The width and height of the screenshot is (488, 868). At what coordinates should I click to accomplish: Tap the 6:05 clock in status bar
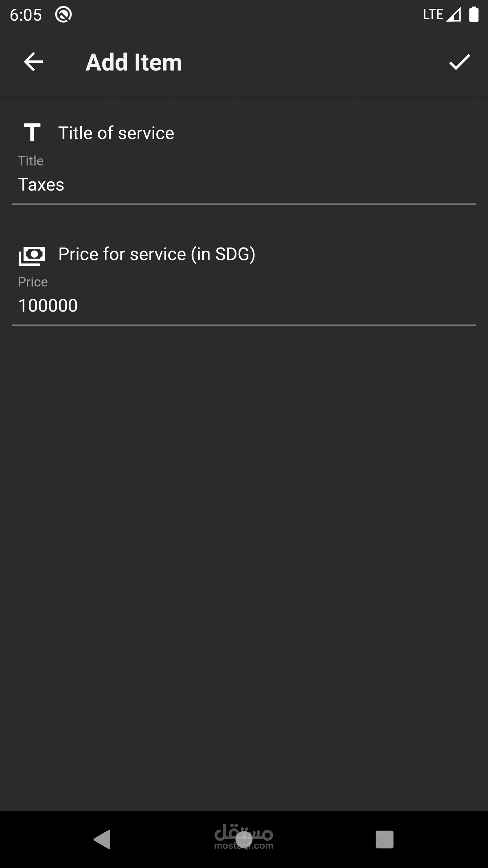[26, 15]
